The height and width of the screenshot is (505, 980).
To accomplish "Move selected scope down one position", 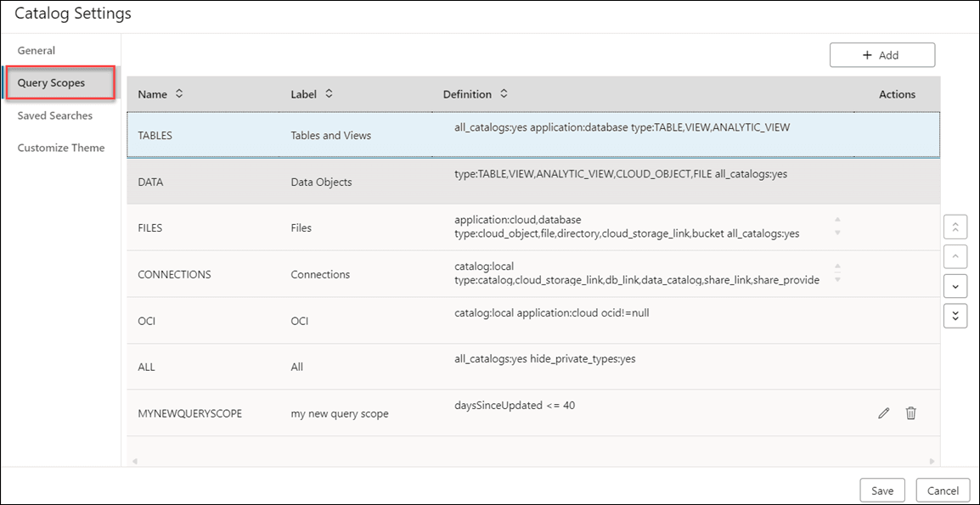I will pyautogui.click(x=955, y=286).
